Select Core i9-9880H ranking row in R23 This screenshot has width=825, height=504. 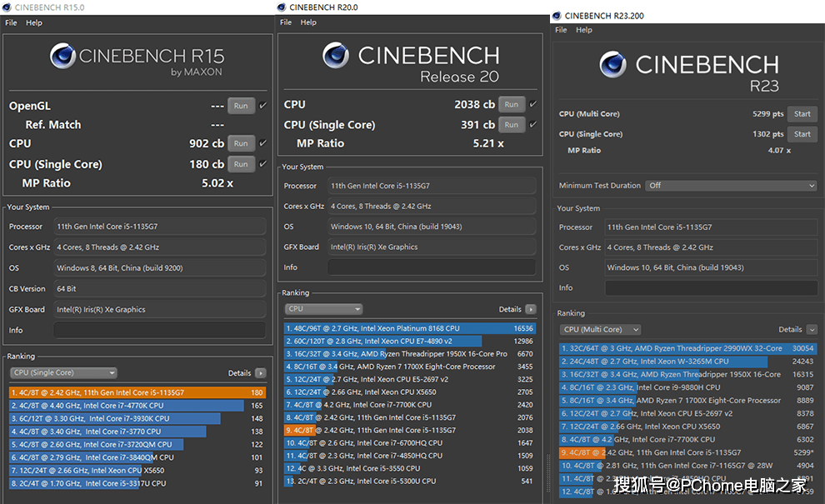click(687, 387)
